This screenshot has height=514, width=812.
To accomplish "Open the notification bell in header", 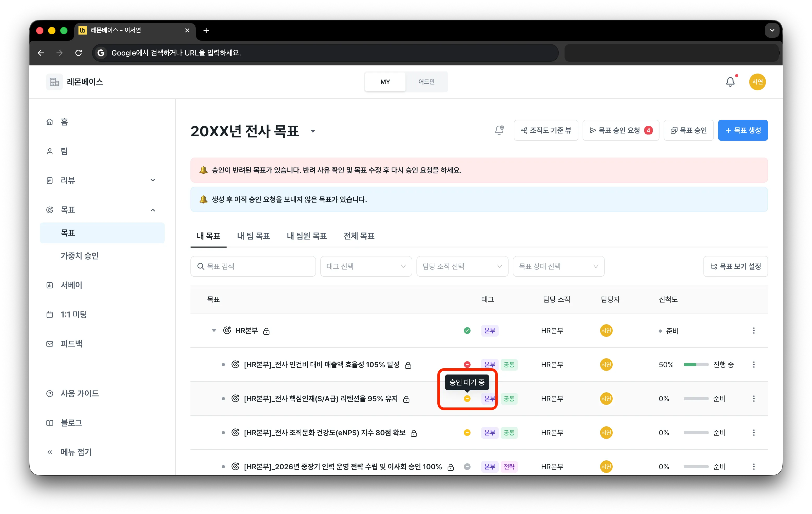I will (x=730, y=82).
